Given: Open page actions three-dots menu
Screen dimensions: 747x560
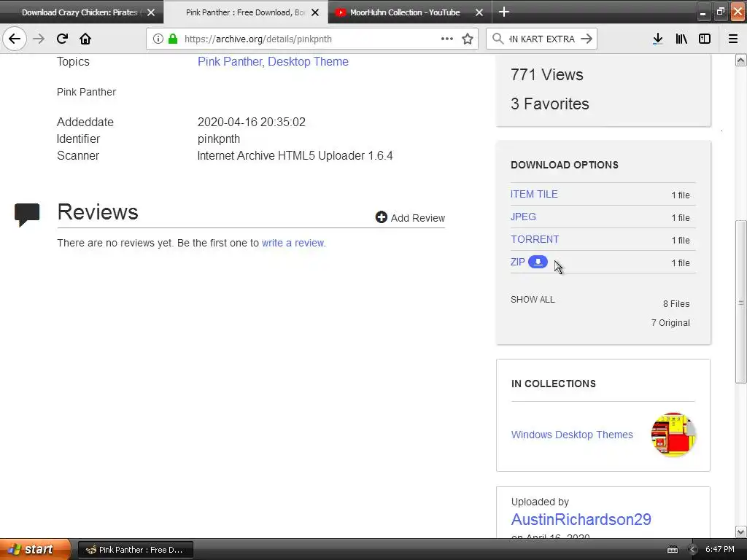Looking at the screenshot, I should pos(447,39).
